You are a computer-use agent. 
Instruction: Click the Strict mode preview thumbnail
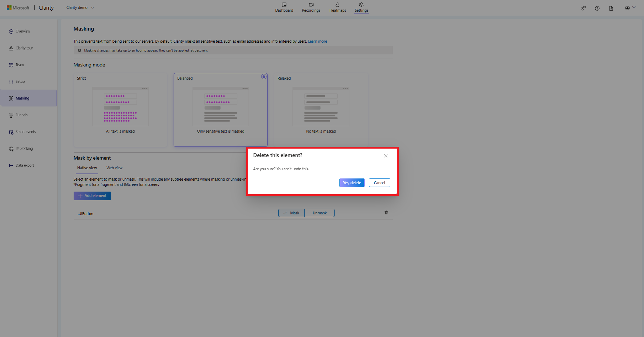[x=120, y=106]
